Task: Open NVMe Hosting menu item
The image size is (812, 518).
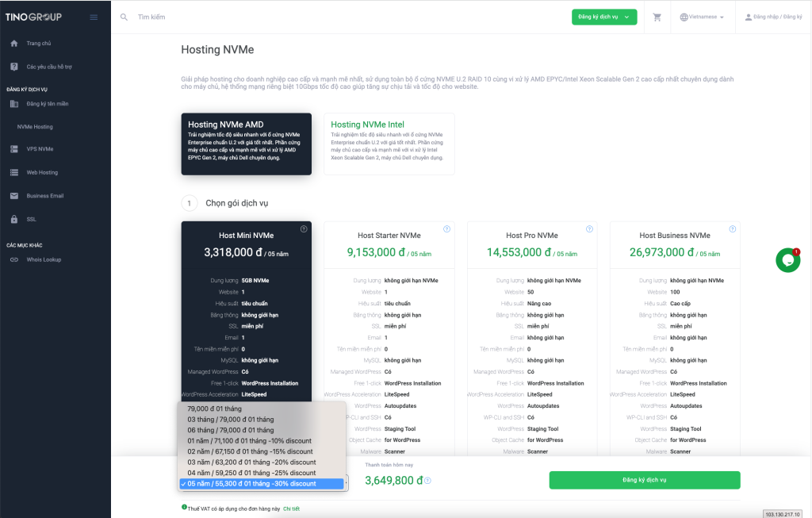Action: point(35,127)
